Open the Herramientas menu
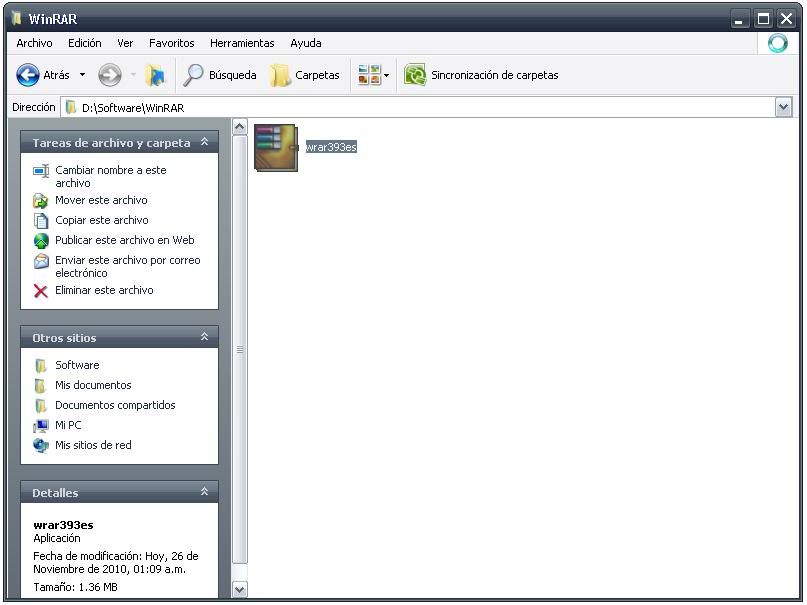The width and height of the screenshot is (807, 605). 242,43
